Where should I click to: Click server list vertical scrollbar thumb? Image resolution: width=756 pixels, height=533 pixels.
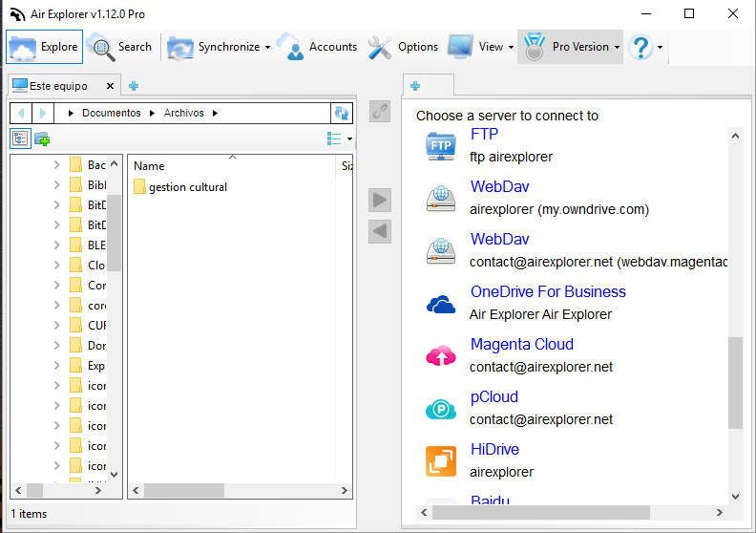(735, 382)
